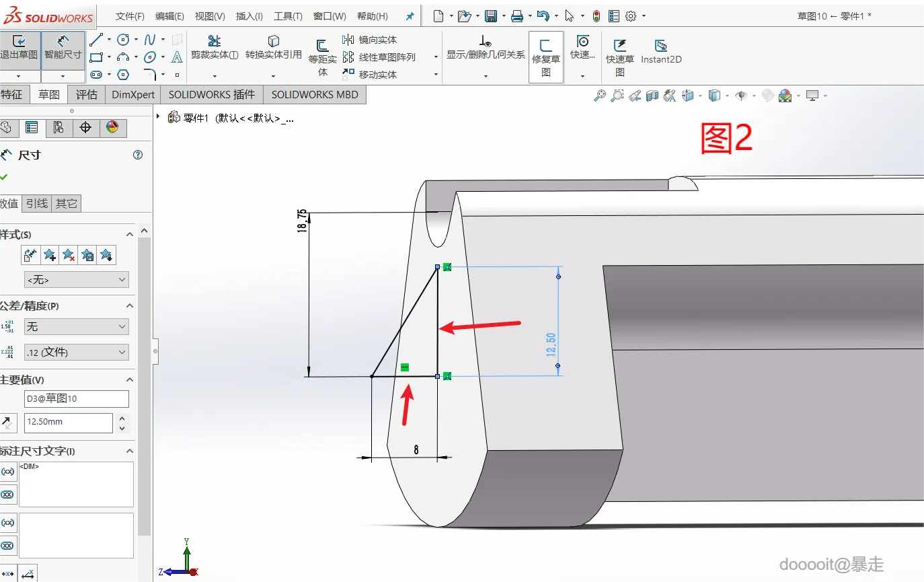
Task: Toggle Instant2D mode
Action: click(x=661, y=51)
